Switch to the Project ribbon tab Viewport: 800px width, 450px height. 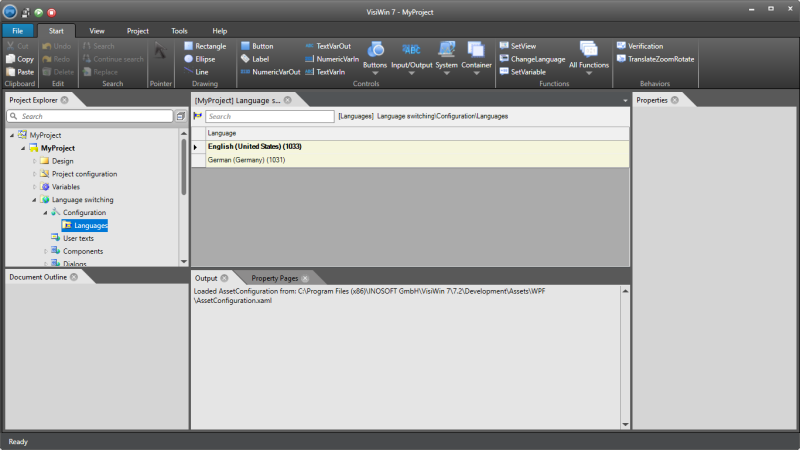point(138,31)
